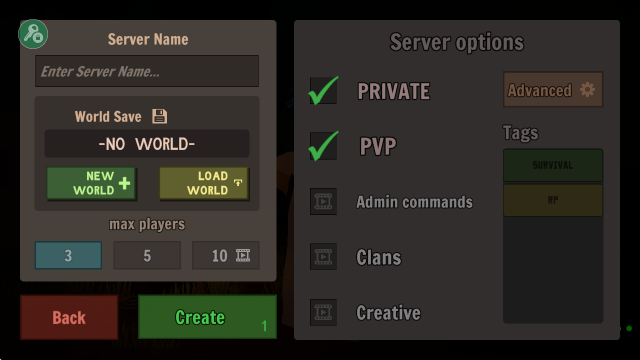Image resolution: width=640 pixels, height=360 pixels.
Task: Click the plus icon on New World
Action: 124,183
